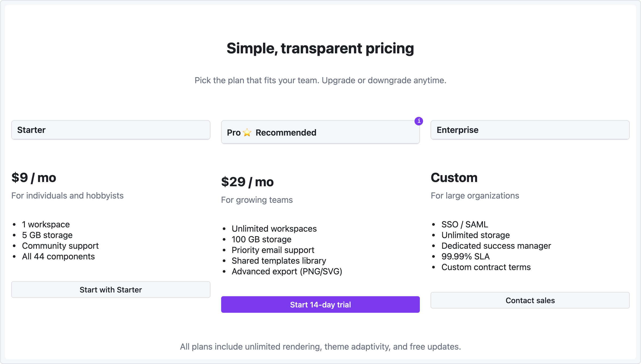
Task: Click the pick-a-plan subtitle text
Action: pyautogui.click(x=320, y=80)
